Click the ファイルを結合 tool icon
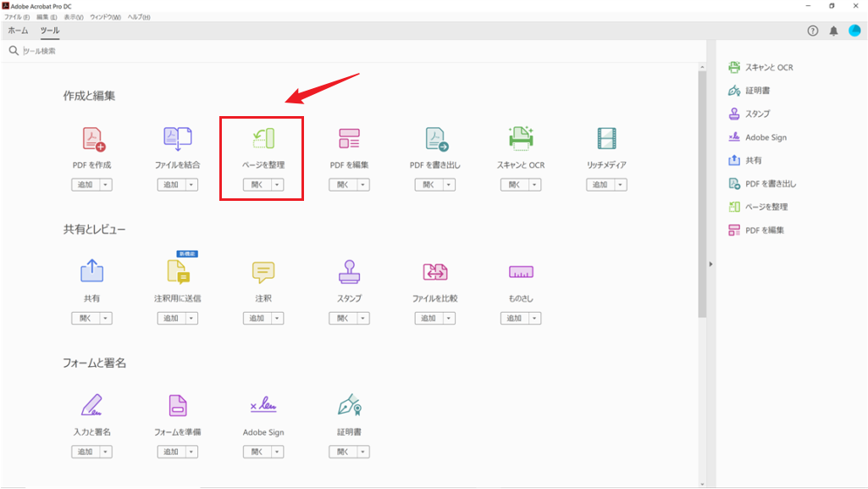Image resolution: width=868 pixels, height=489 pixels. pos(178,138)
